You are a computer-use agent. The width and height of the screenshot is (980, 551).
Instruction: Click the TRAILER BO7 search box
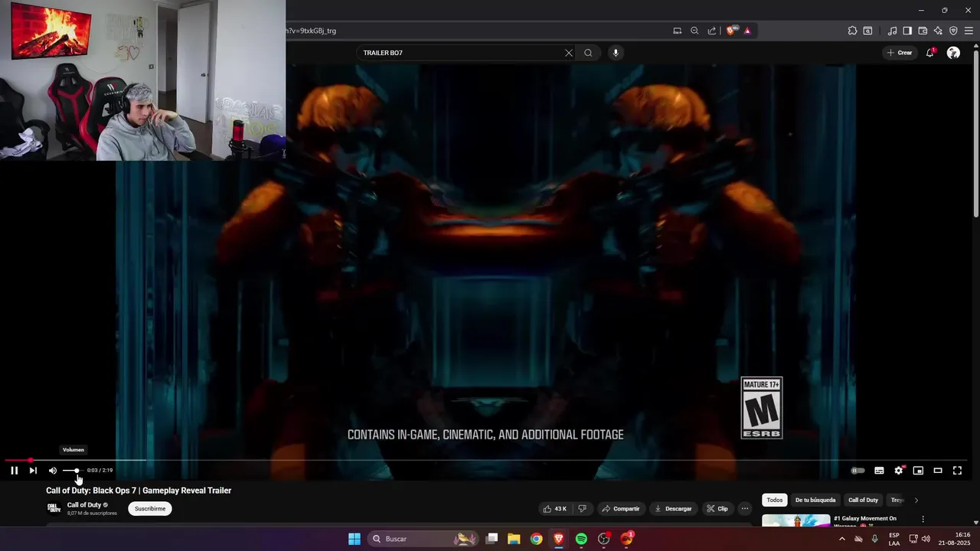click(459, 53)
